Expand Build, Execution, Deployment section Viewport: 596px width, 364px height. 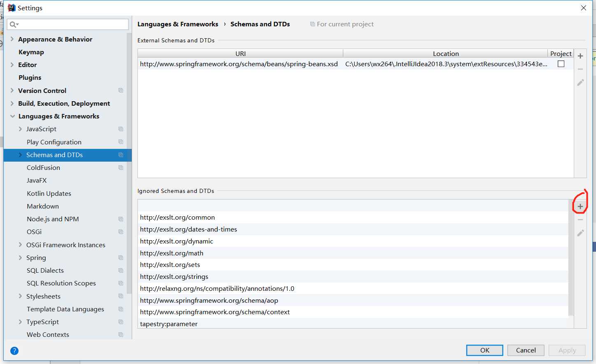click(x=12, y=103)
